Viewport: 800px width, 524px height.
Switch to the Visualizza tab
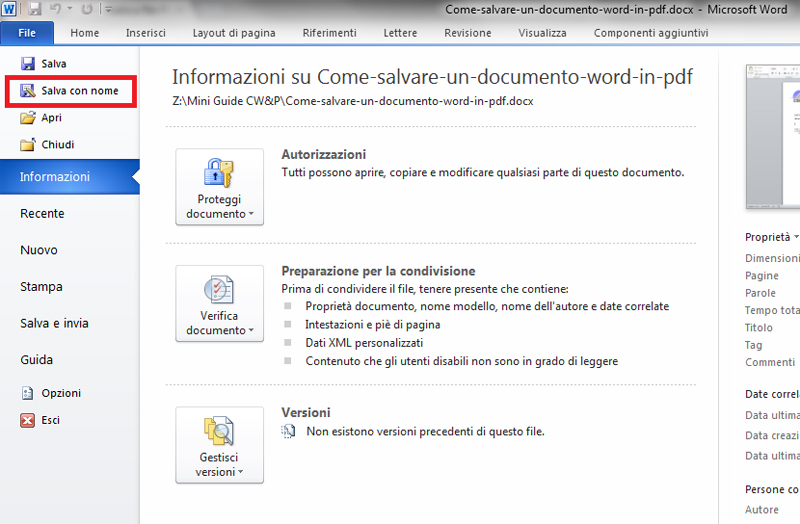[542, 33]
